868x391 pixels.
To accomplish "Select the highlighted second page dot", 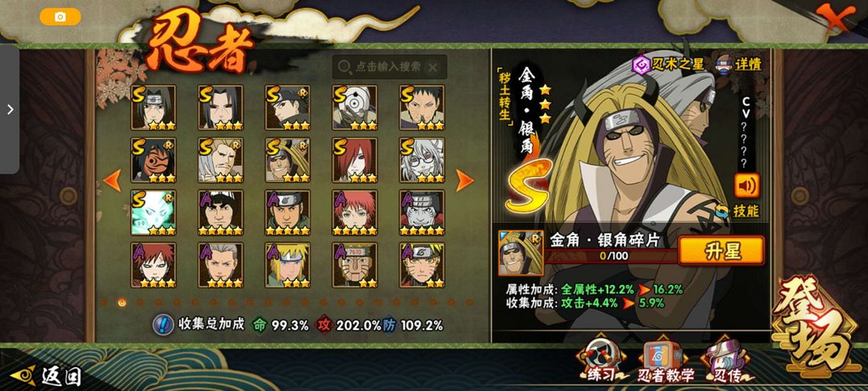I will click(122, 303).
